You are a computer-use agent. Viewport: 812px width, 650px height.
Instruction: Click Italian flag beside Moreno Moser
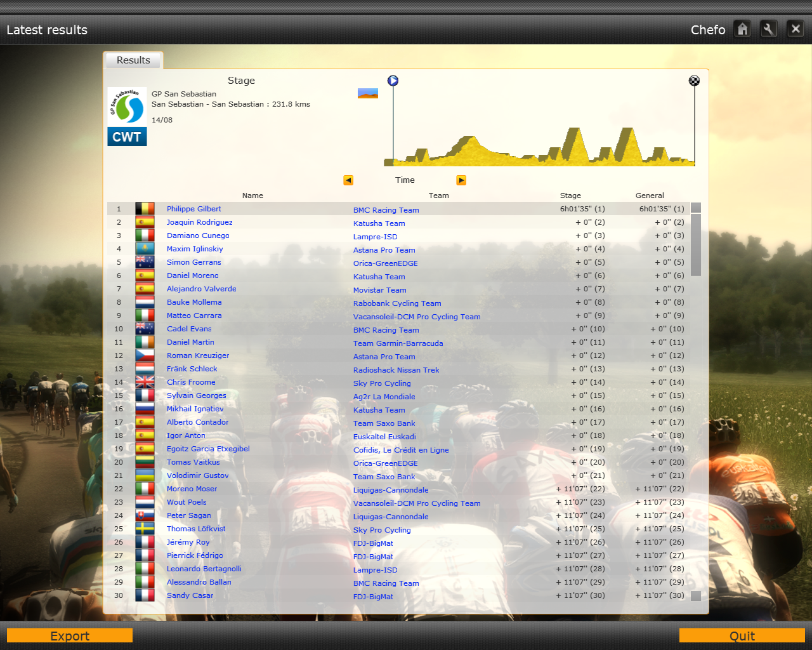coord(145,489)
